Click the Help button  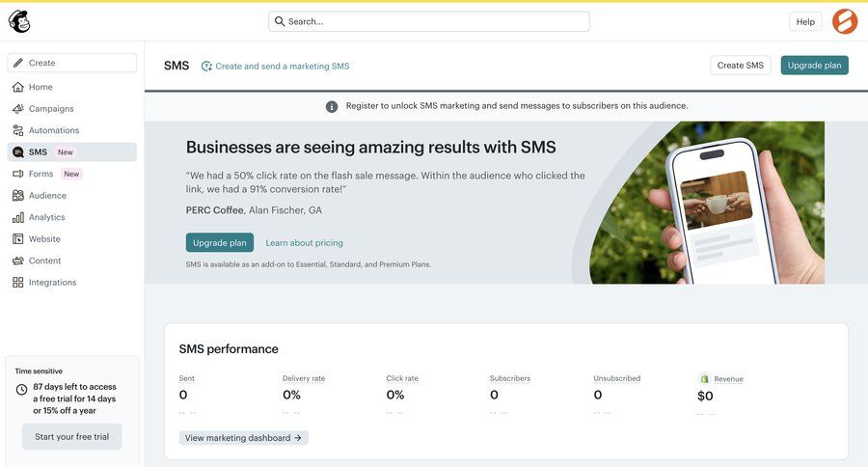805,21
